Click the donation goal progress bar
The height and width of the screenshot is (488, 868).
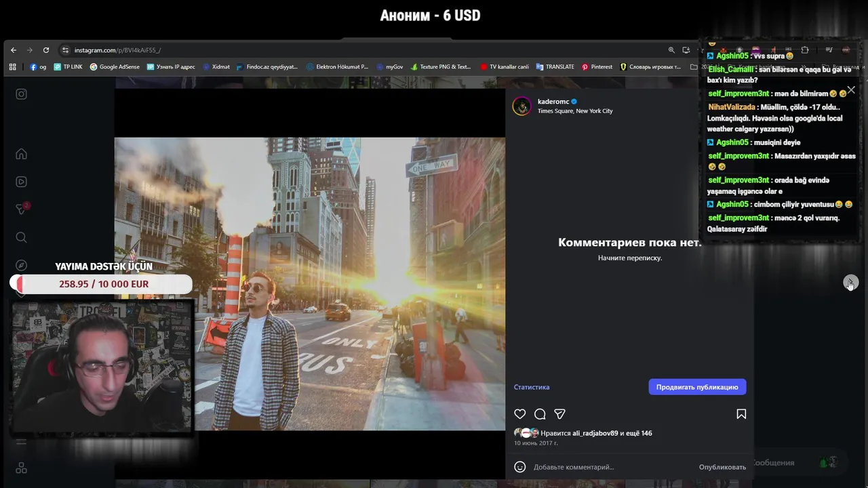pos(101,284)
